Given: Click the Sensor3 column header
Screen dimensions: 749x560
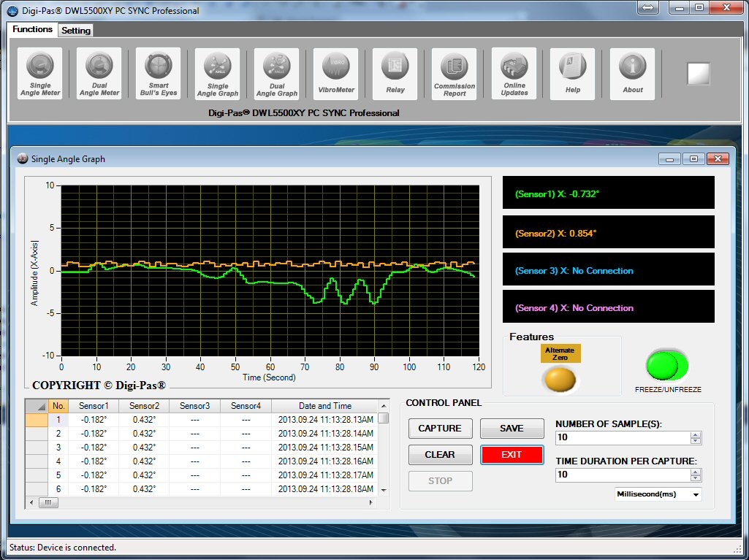Looking at the screenshot, I should click(x=194, y=406).
